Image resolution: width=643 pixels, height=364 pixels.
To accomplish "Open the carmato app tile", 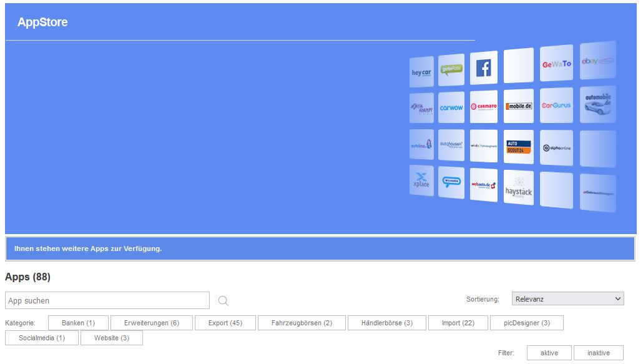I will (x=483, y=107).
